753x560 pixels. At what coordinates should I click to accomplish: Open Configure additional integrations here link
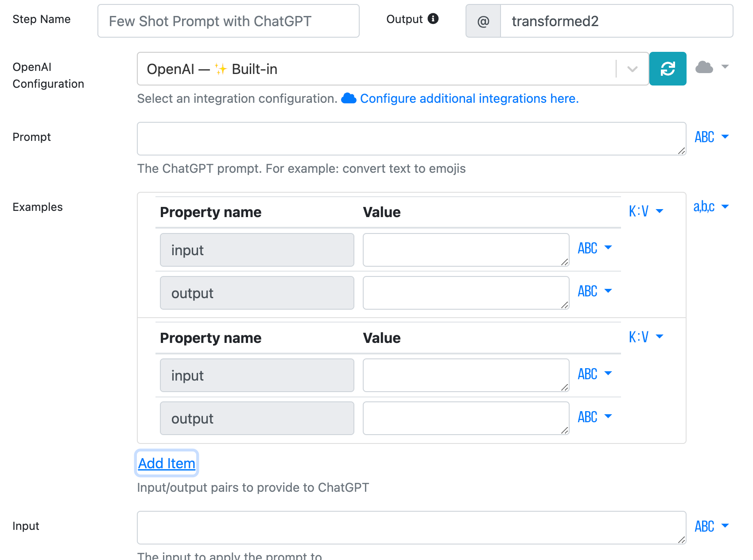tap(469, 98)
